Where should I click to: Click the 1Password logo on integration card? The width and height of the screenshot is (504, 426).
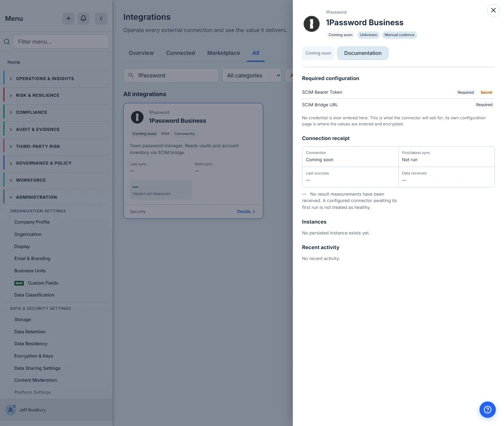click(137, 117)
